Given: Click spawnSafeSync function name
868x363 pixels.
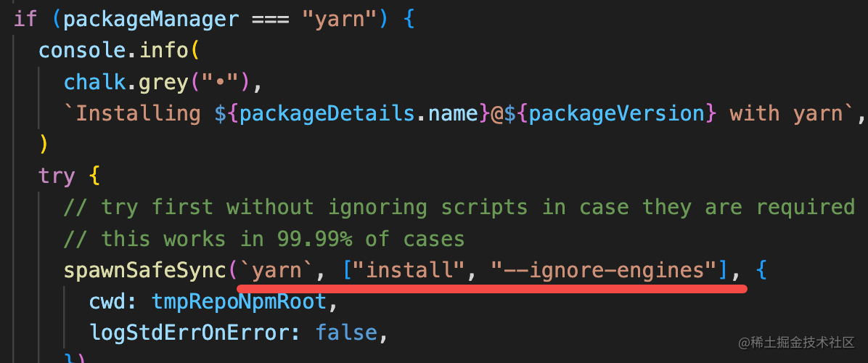Looking at the screenshot, I should click(x=144, y=271).
